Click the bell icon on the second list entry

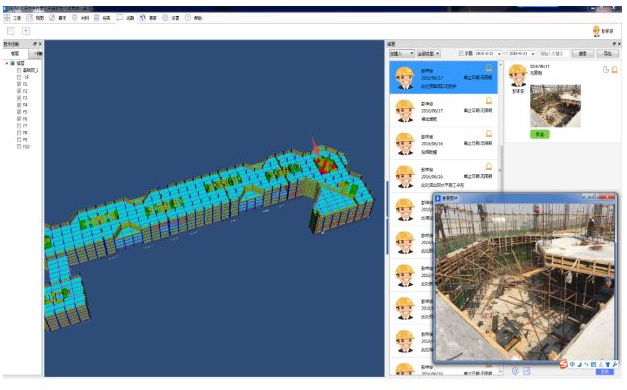489,100
